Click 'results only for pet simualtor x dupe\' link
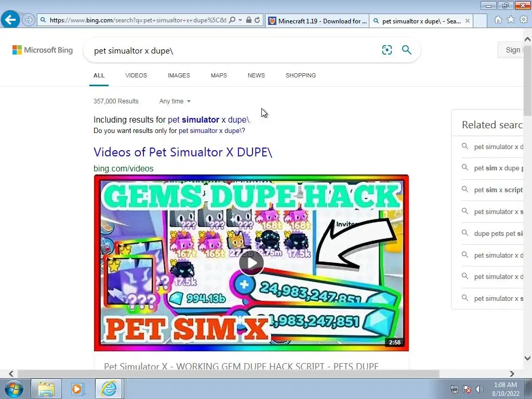The image size is (532, 399). [210, 130]
